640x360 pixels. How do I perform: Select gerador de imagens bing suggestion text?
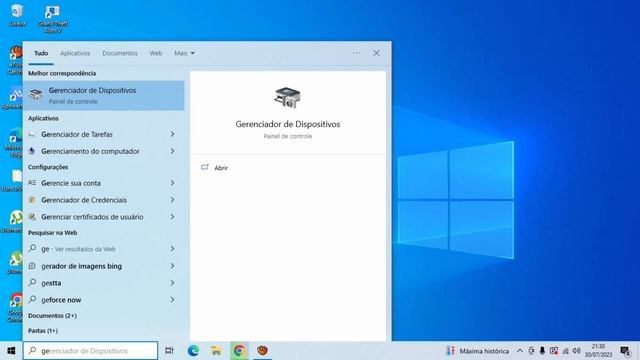point(81,266)
